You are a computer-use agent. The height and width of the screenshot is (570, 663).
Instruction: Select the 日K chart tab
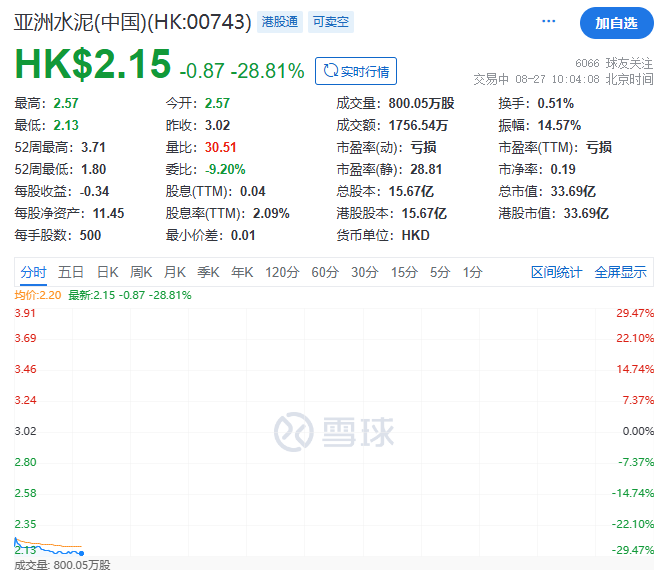(x=108, y=272)
